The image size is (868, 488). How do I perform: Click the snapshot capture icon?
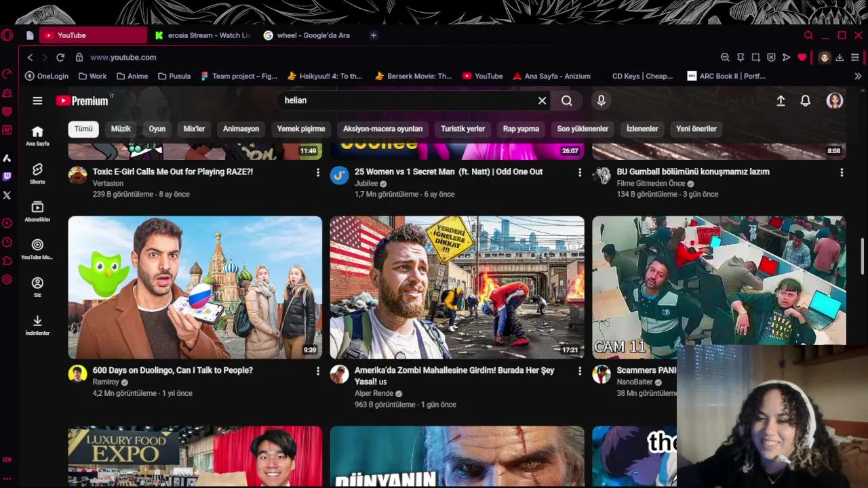coord(756,58)
